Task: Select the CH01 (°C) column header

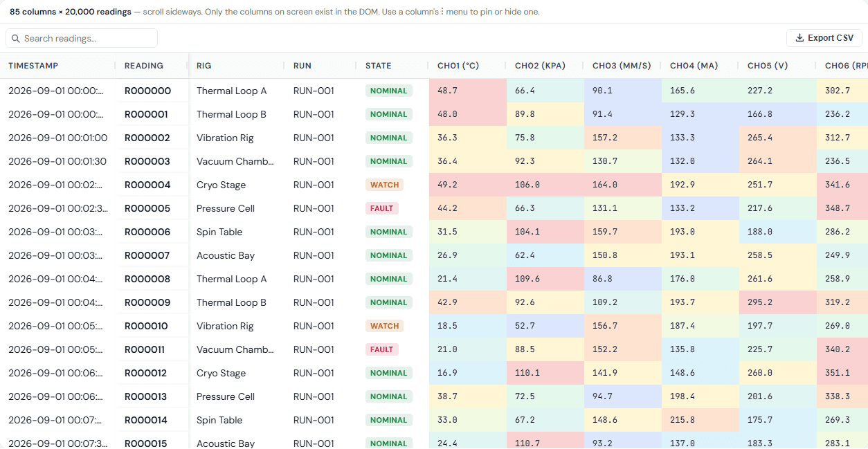Action: point(468,66)
